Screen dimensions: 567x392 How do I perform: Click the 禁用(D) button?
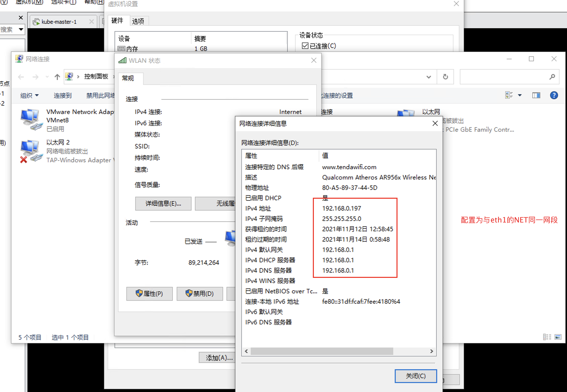click(x=200, y=293)
